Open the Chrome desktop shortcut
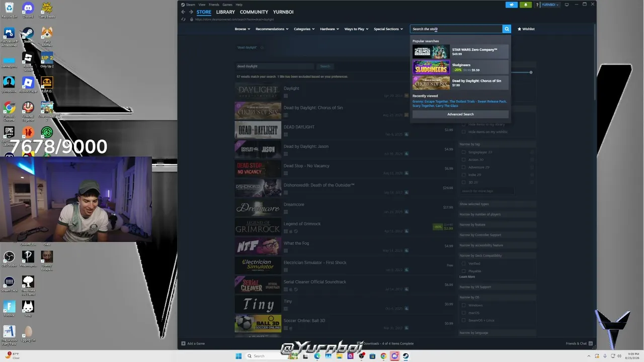644x362 pixels. point(9,111)
